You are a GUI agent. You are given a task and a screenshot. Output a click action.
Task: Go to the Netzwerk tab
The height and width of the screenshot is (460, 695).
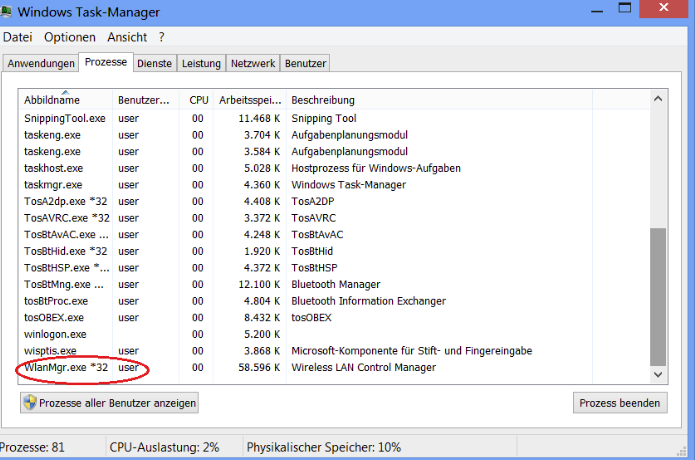253,63
